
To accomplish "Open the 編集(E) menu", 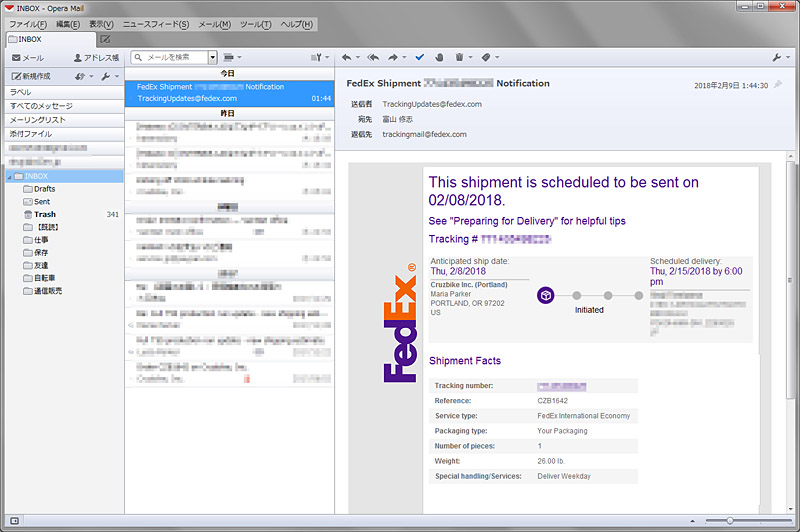I will point(67,24).
